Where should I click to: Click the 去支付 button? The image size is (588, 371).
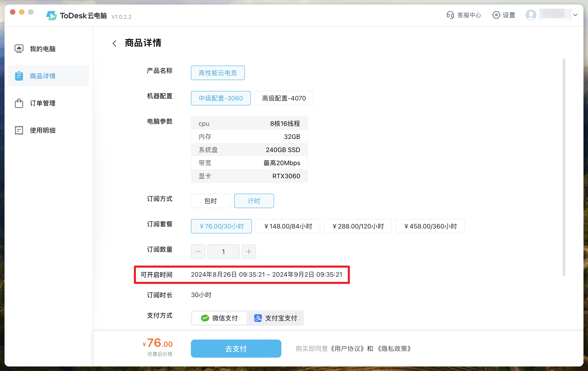[x=236, y=349]
